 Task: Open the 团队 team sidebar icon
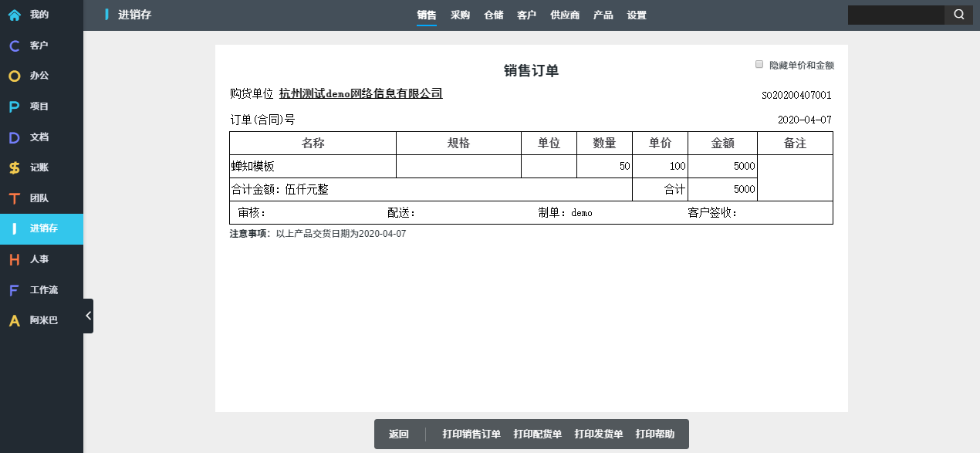click(15, 198)
